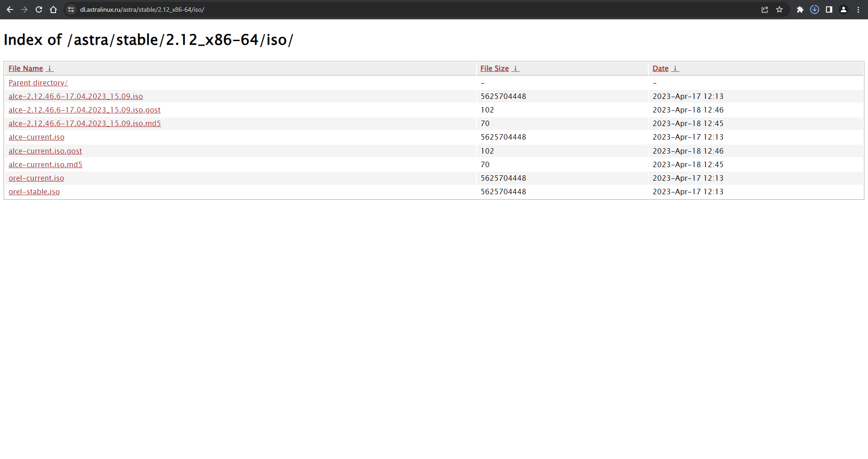The width and height of the screenshot is (868, 459).
Task: Click the Index of /astra/stable heading
Action: [x=148, y=40]
